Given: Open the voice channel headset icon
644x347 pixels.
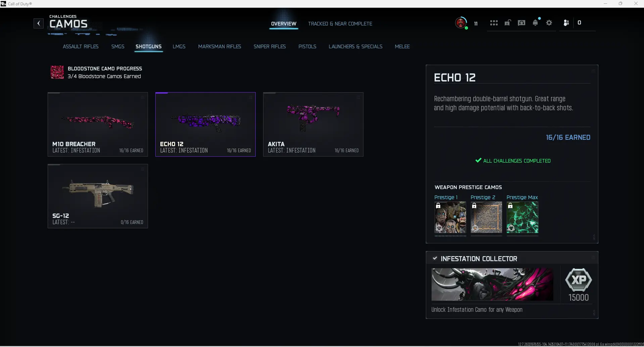Looking at the screenshot, I should (522, 23).
